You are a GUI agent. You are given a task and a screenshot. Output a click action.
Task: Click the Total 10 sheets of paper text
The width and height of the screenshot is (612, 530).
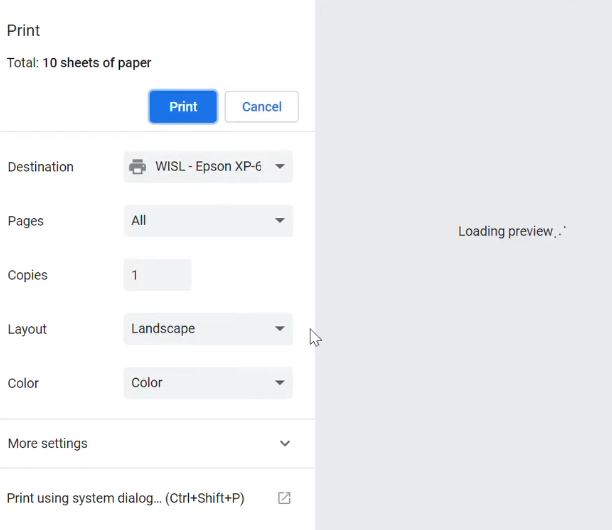point(79,63)
